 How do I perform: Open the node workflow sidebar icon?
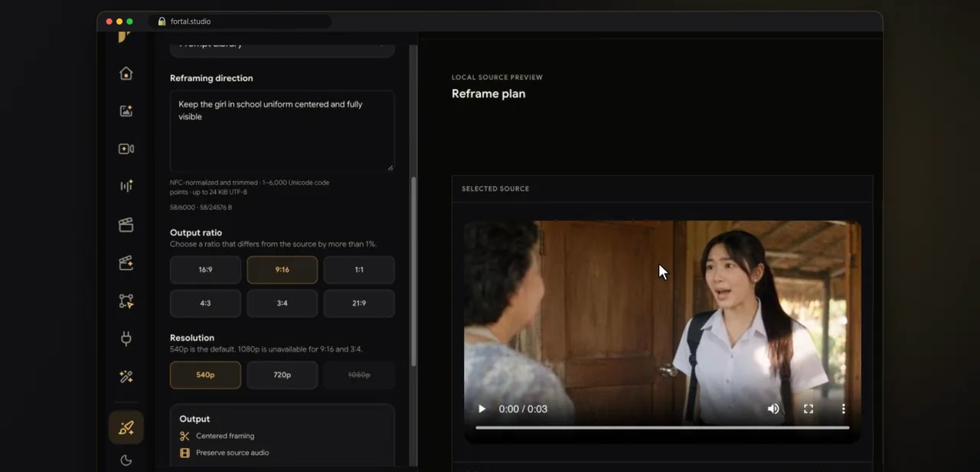pos(126,301)
